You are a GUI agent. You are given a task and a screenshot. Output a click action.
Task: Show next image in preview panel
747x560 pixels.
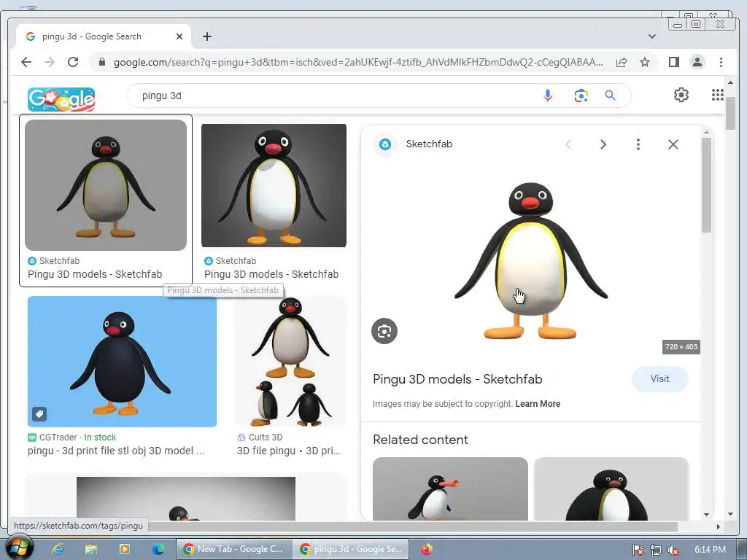point(603,144)
